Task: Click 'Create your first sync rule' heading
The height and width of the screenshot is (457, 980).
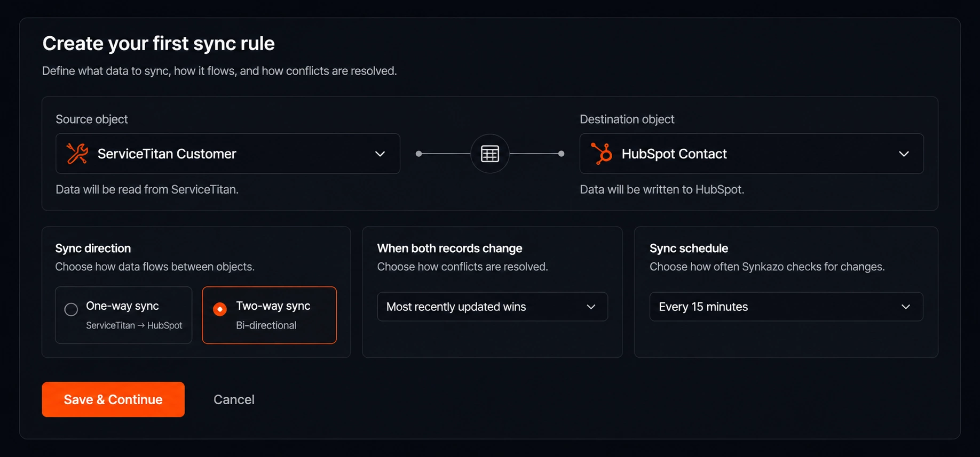Action: tap(159, 43)
